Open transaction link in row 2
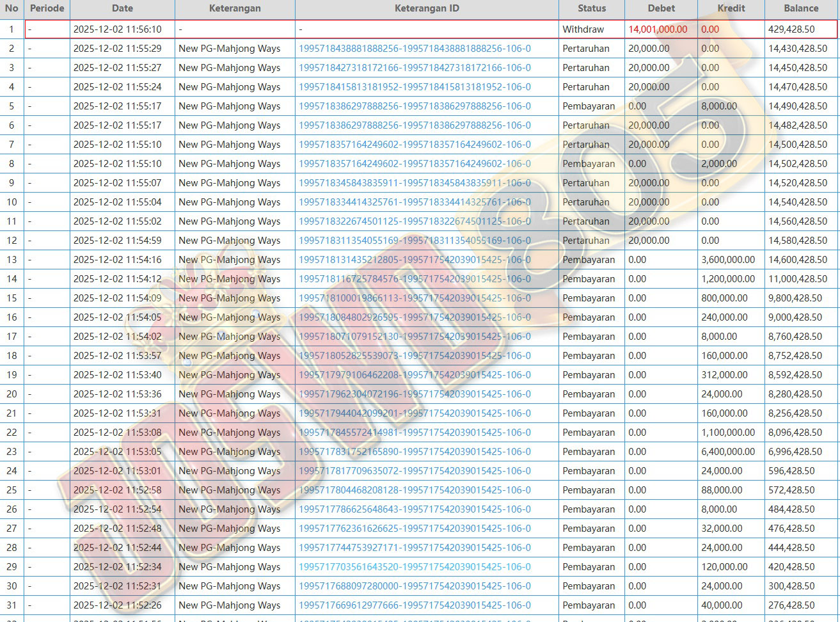The height and width of the screenshot is (622, 840). 415,49
